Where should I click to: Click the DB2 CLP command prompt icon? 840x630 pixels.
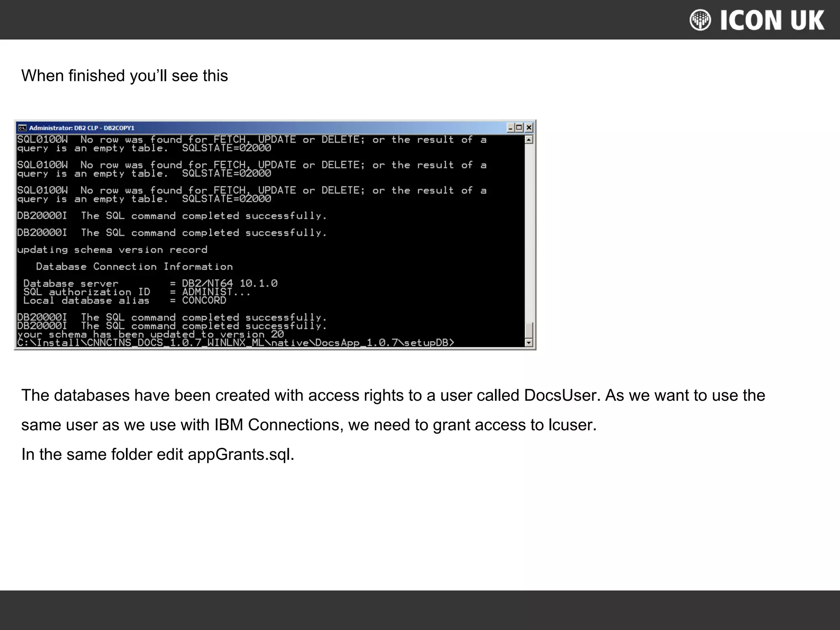(22, 128)
